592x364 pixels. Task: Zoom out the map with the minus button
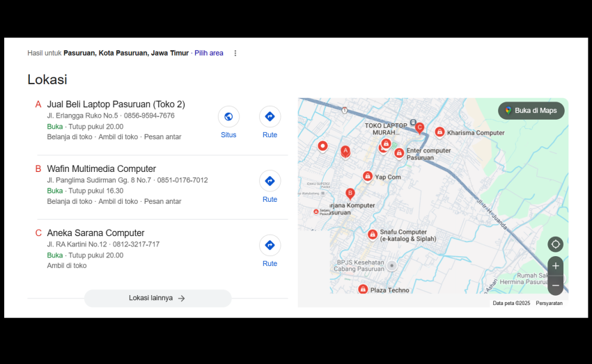pyautogui.click(x=555, y=285)
